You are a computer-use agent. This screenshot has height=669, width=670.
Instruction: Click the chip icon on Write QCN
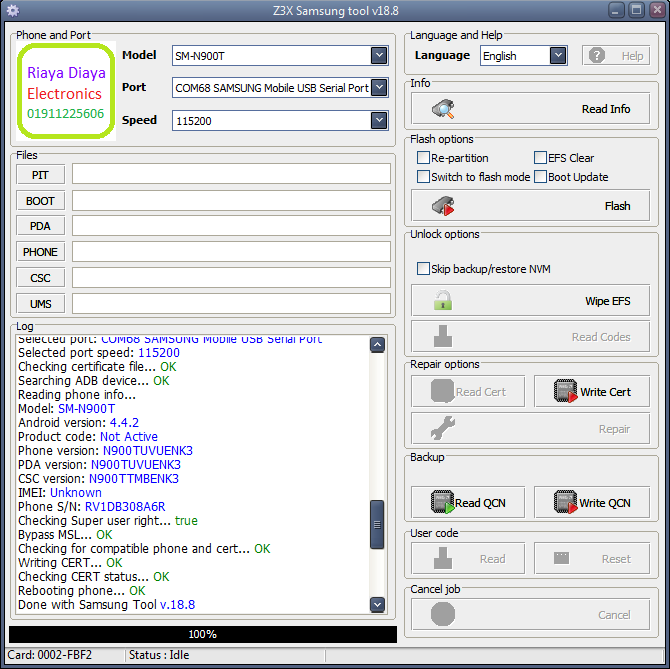click(565, 502)
